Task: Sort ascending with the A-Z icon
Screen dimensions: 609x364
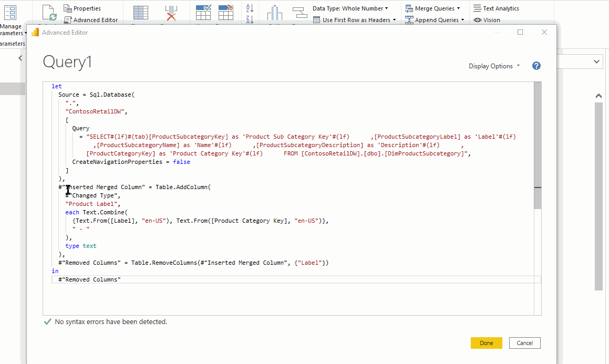Action: [250, 8]
